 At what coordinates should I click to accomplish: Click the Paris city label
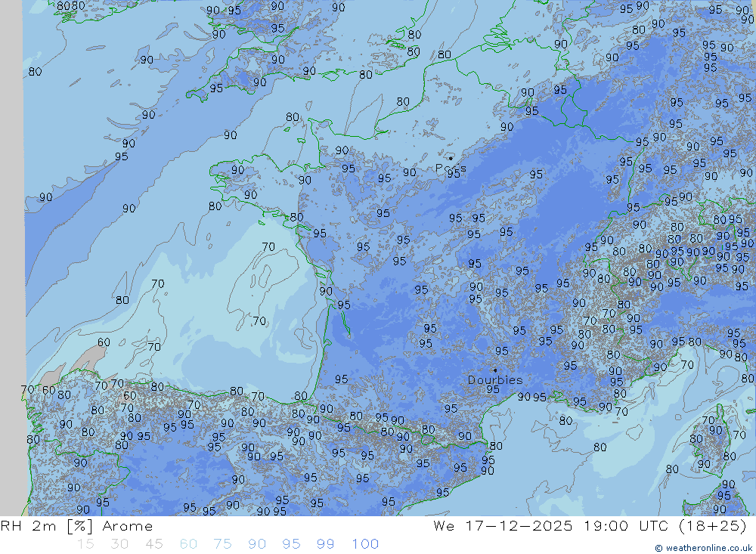tap(451, 169)
